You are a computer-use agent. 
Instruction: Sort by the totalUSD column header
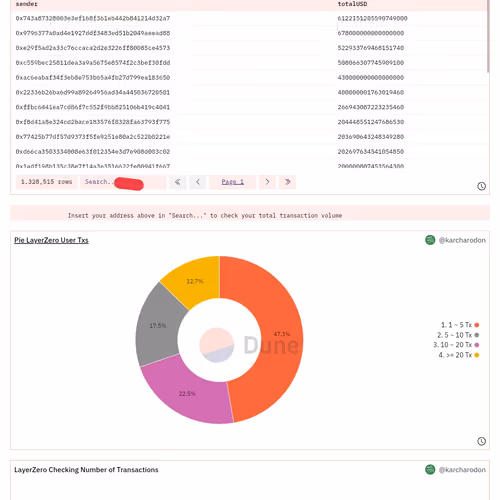[x=352, y=4]
